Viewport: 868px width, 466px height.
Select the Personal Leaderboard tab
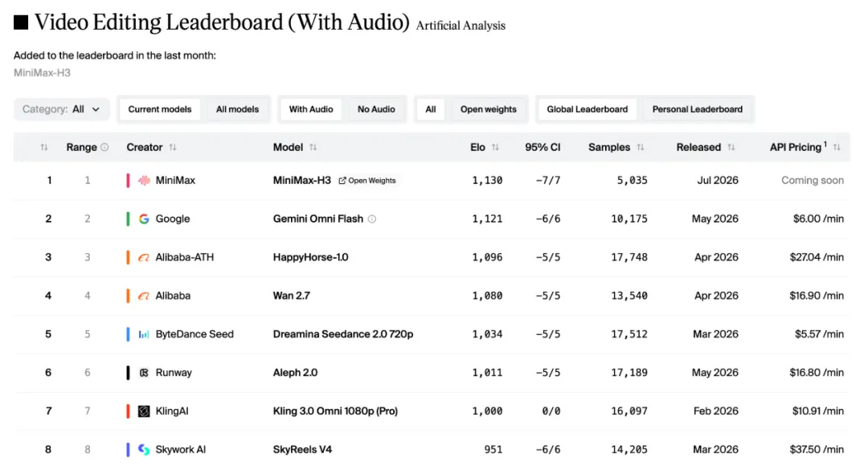(698, 109)
